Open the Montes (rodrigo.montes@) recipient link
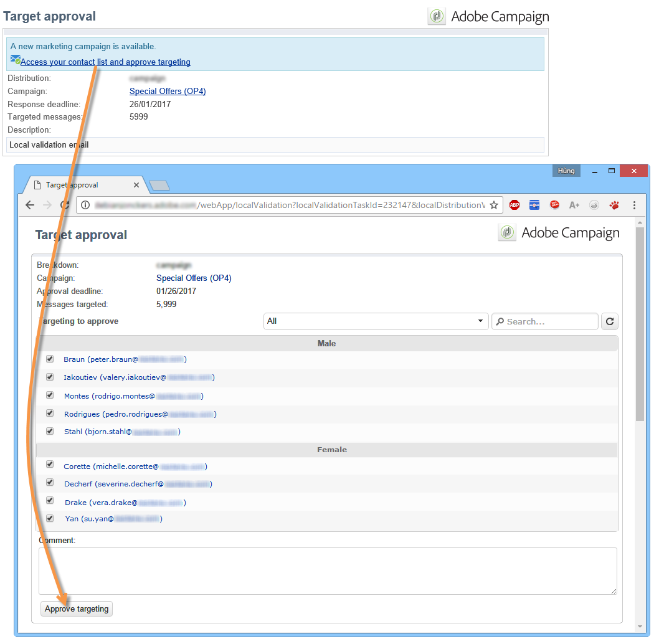The width and height of the screenshot is (659, 644). click(x=134, y=396)
